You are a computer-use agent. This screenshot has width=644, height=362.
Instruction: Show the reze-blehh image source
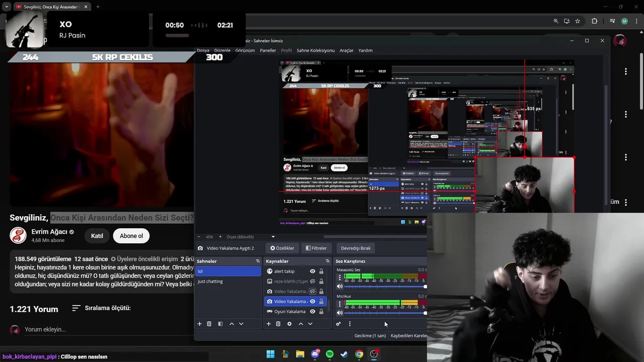312,281
